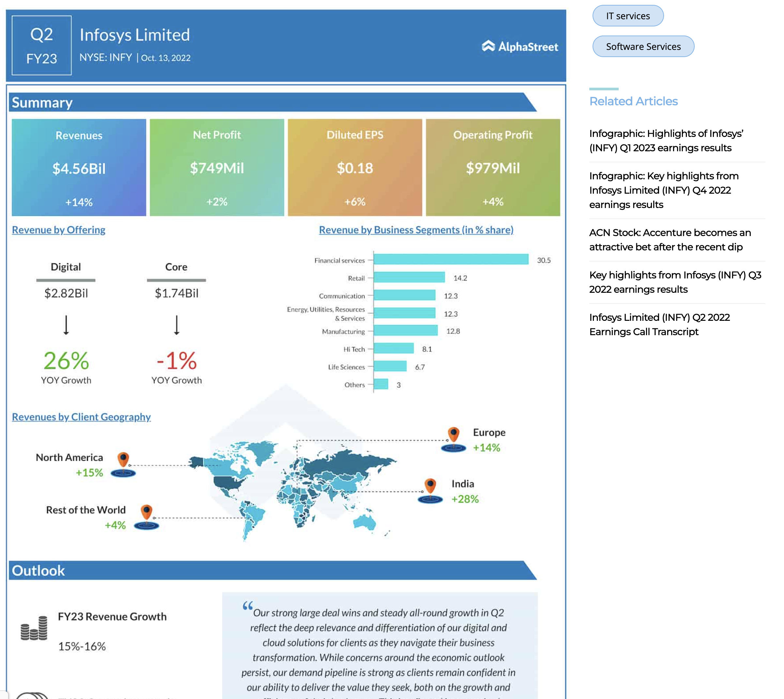The image size is (784, 699).
Task: Click the Net Profit $749Mil card
Action: pos(217,168)
